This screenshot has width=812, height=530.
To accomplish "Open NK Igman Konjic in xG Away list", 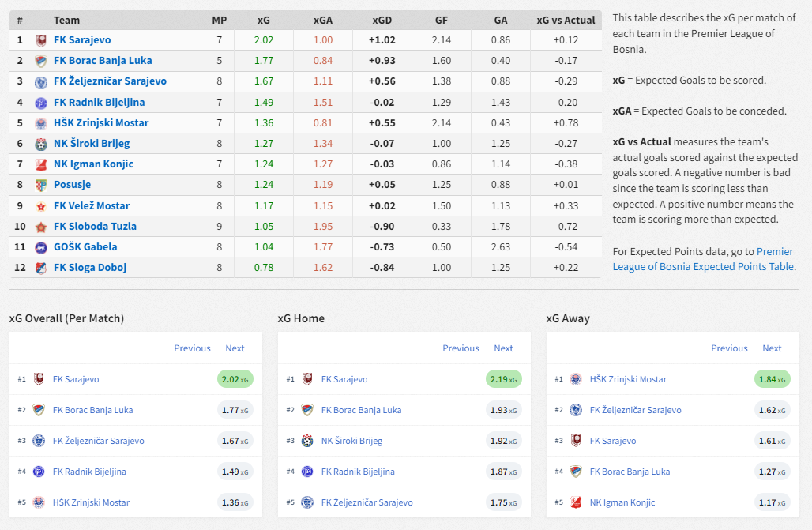I will click(622, 502).
